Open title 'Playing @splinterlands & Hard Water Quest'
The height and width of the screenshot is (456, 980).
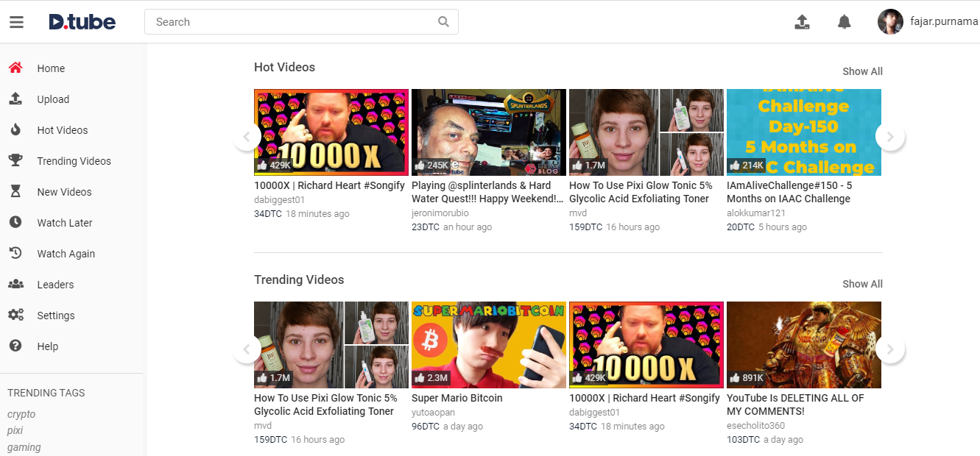[488, 192]
